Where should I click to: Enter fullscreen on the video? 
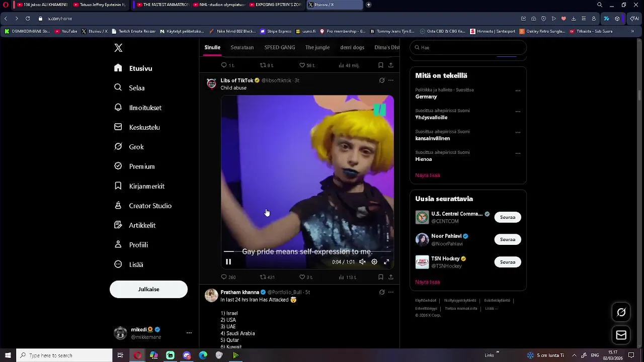386,261
